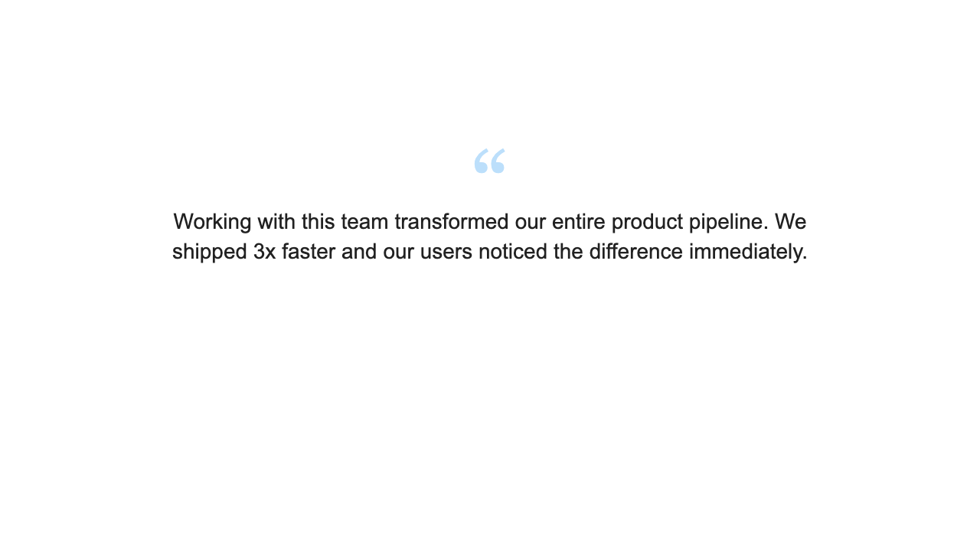Click the word "We" ending the first line

pos(790,222)
